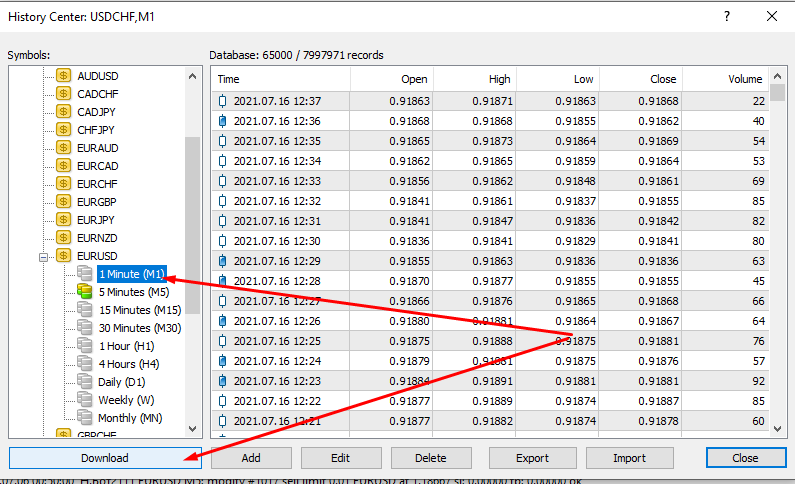Select the EURGBP symbol in the tree
Image resolution: width=795 pixels, height=484 pixels.
pos(97,202)
